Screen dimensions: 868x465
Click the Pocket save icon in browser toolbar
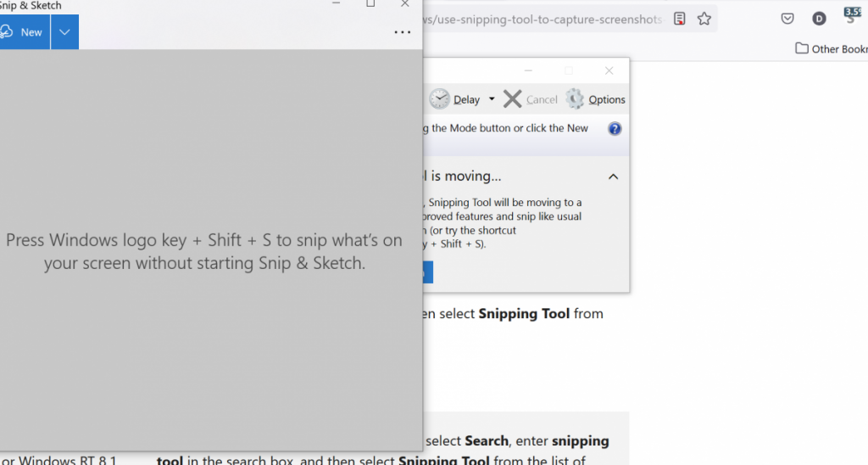click(x=787, y=19)
